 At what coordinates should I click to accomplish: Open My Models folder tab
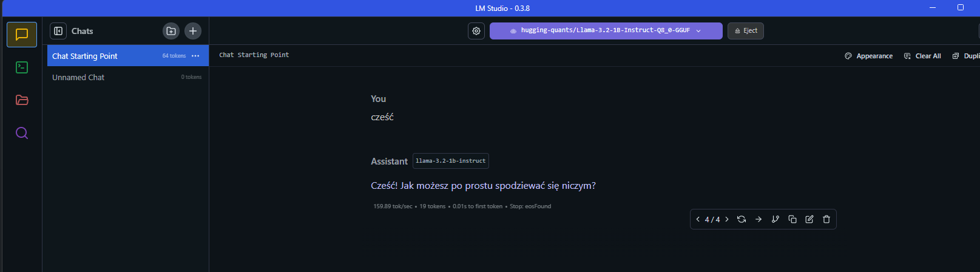[x=22, y=100]
